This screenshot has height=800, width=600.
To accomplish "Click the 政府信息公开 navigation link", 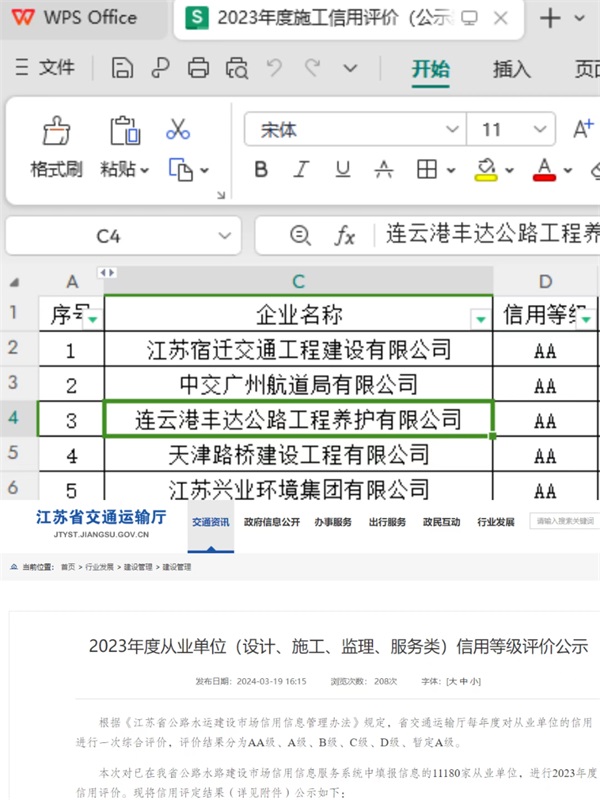I will pos(272,522).
